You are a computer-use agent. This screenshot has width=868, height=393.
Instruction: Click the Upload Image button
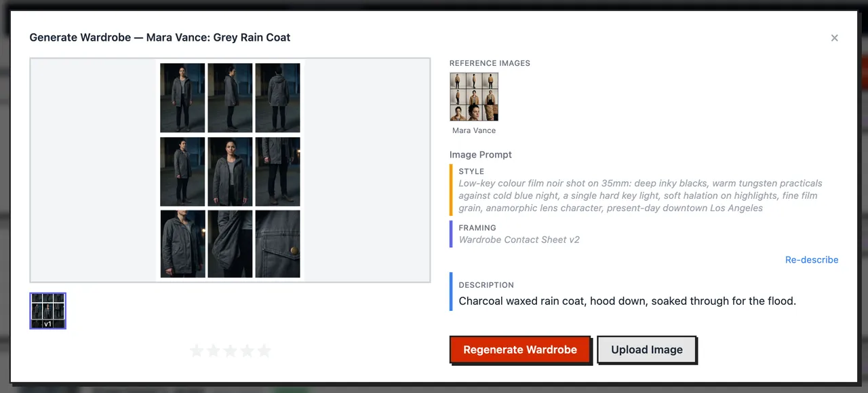pos(647,350)
